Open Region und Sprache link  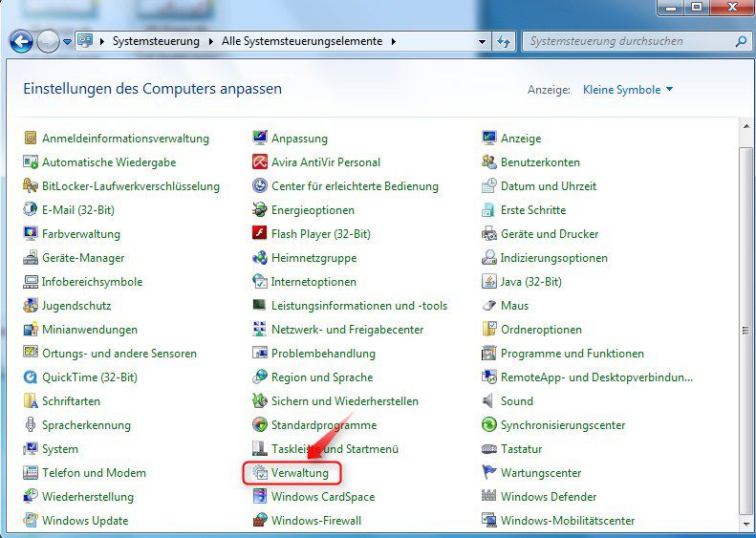point(322,377)
